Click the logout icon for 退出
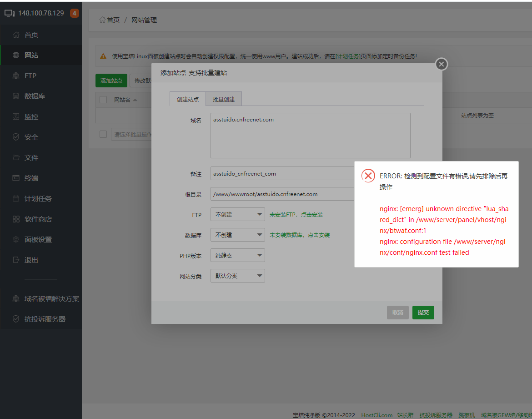This screenshot has height=419, width=532. coord(16,260)
